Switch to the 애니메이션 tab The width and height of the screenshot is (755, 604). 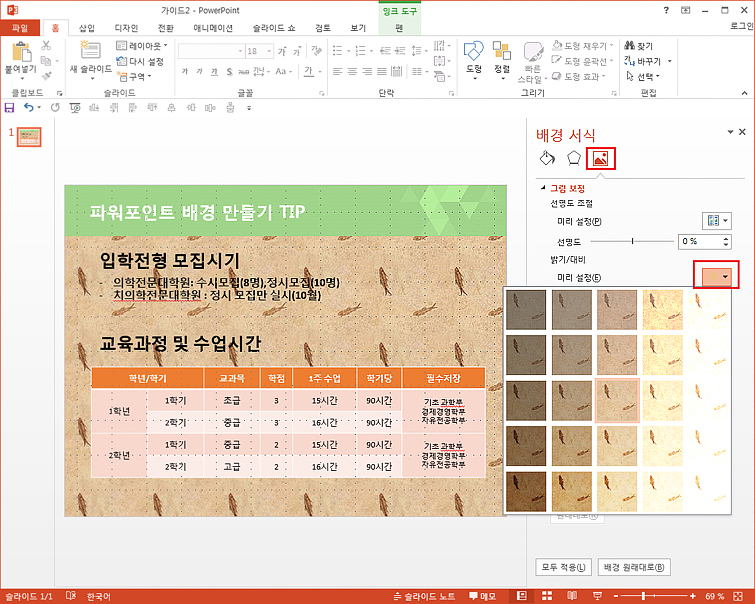[x=213, y=28]
